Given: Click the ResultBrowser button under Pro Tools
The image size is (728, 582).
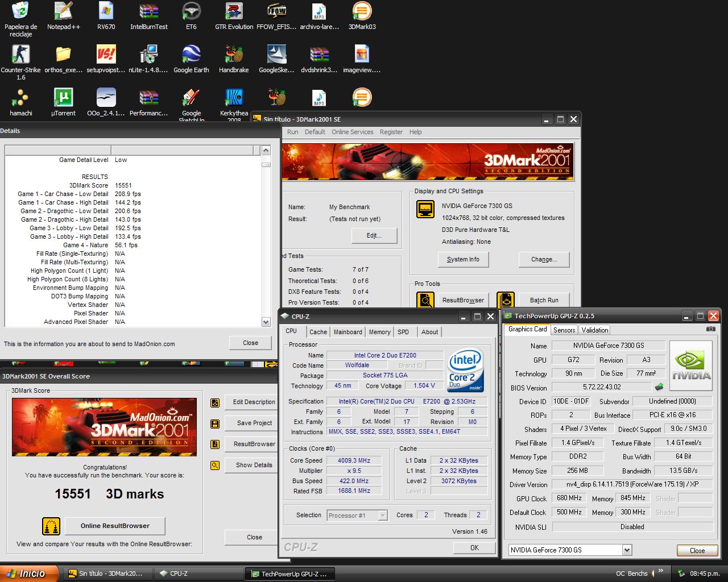Looking at the screenshot, I should coord(463,300).
